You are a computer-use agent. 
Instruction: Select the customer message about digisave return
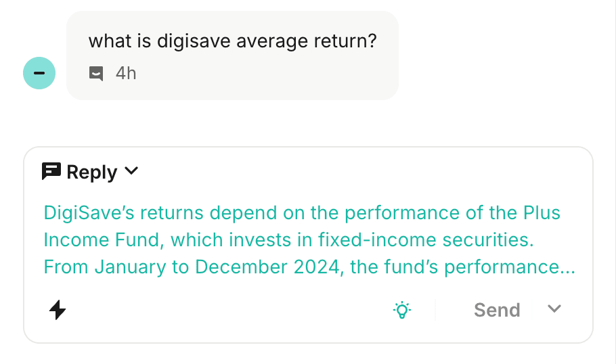coord(232,42)
